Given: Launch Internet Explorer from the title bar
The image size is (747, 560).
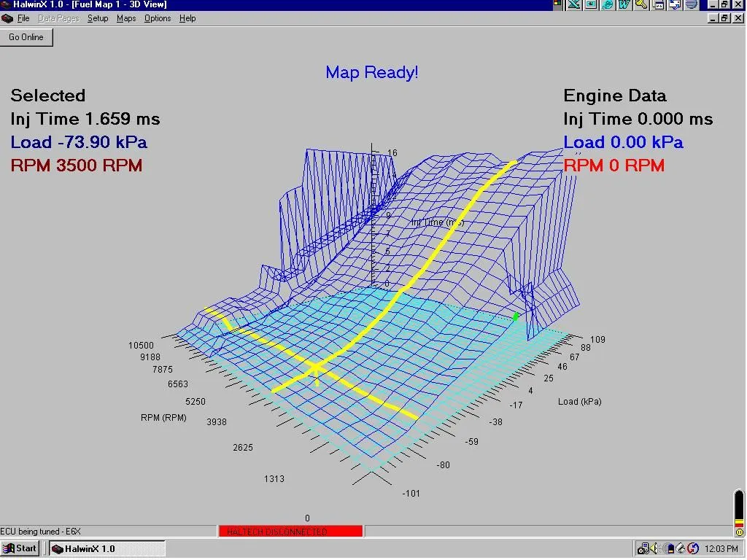Looking at the screenshot, I should click(x=606, y=5).
